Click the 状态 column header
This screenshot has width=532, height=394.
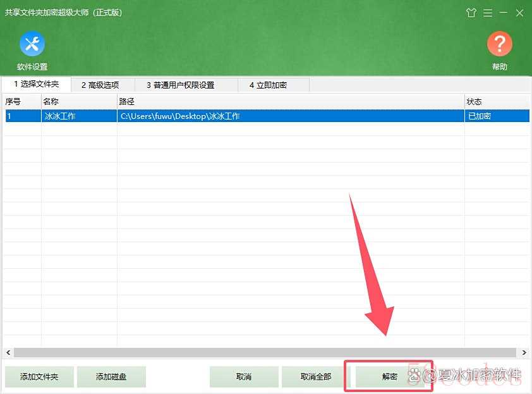tap(497, 101)
